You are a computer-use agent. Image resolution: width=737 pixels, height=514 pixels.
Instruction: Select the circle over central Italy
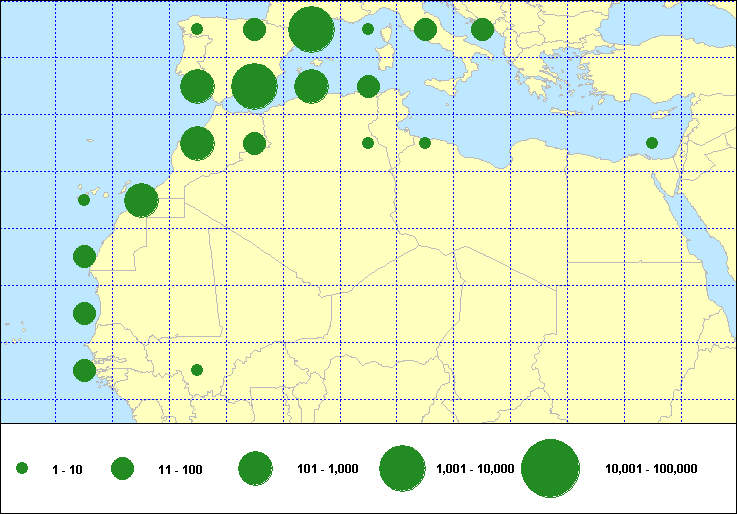(x=425, y=29)
